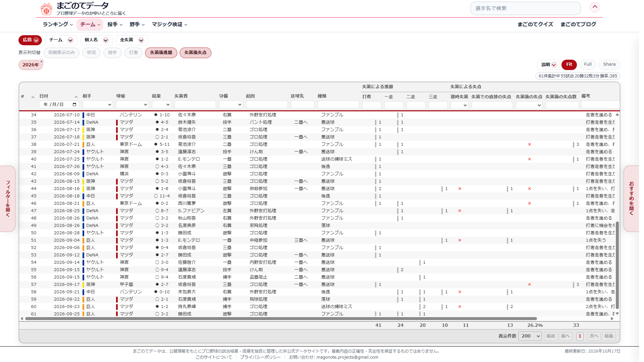Expand the チーム dropdown
Image resolution: width=644 pixels, height=362 pixels.
tap(61, 40)
